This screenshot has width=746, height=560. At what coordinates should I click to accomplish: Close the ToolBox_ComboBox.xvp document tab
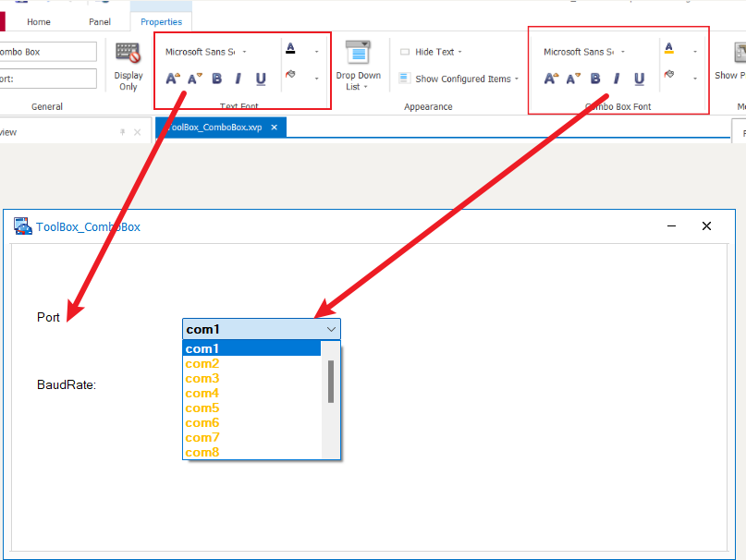coord(274,128)
